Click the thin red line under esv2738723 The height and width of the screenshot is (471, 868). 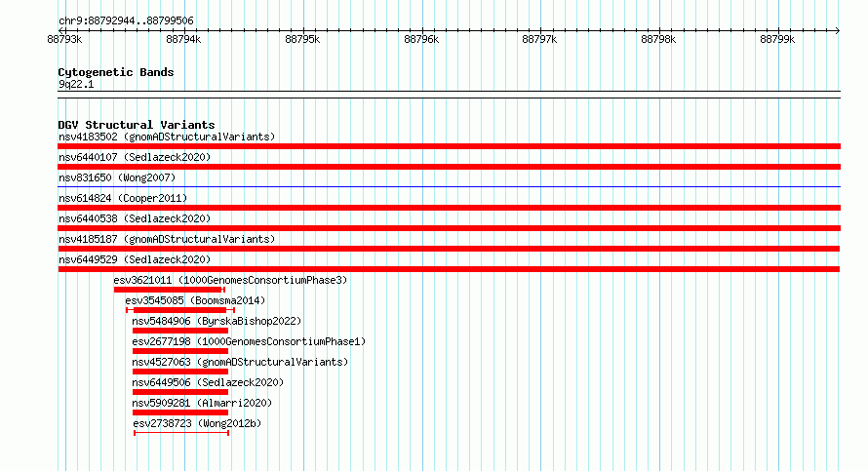pyautogui.click(x=181, y=433)
